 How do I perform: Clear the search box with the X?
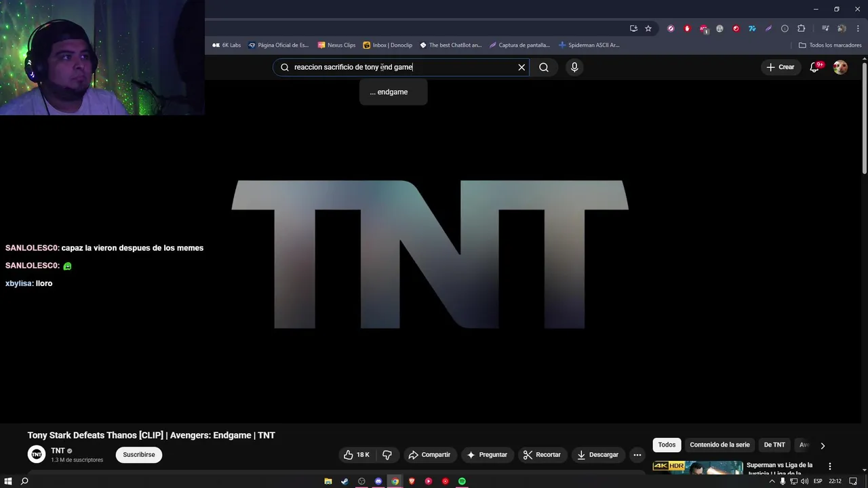tap(521, 67)
